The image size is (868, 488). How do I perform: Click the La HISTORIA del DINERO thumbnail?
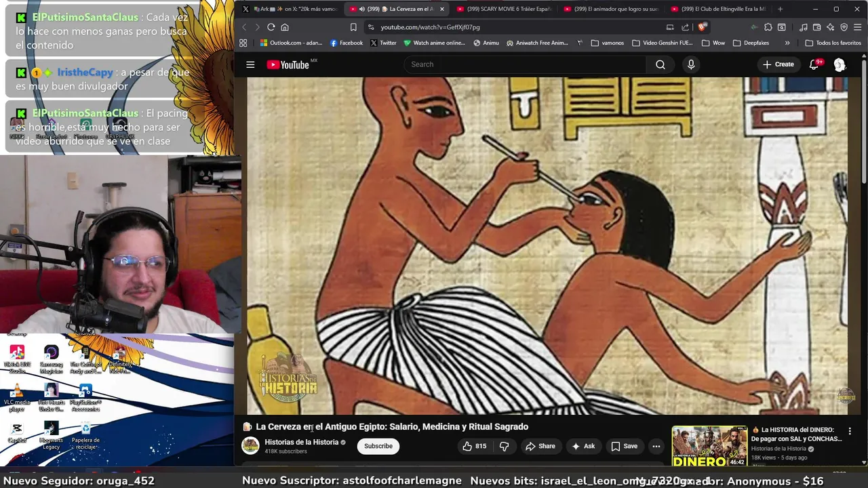point(709,446)
